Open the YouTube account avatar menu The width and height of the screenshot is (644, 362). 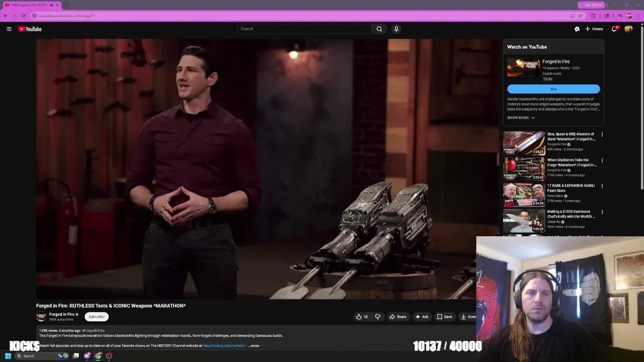click(628, 29)
